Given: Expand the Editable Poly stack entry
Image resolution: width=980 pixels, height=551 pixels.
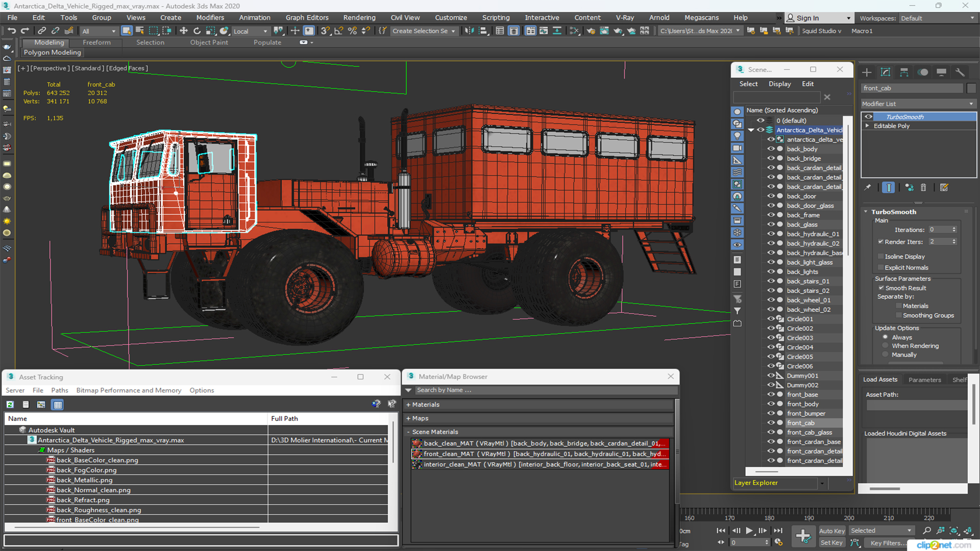Looking at the screenshot, I should [x=867, y=126].
